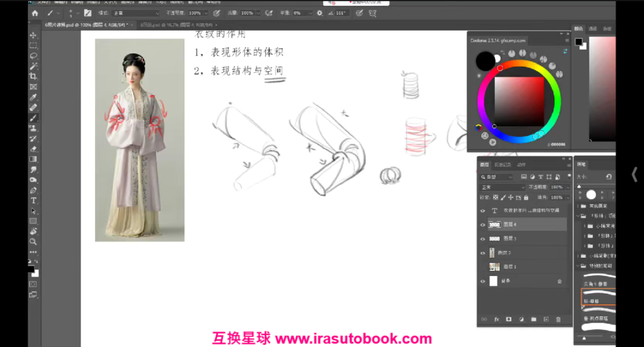The width and height of the screenshot is (644, 347).
Task: Open the 颜色 Color tab at top right
Action: pos(579,29)
